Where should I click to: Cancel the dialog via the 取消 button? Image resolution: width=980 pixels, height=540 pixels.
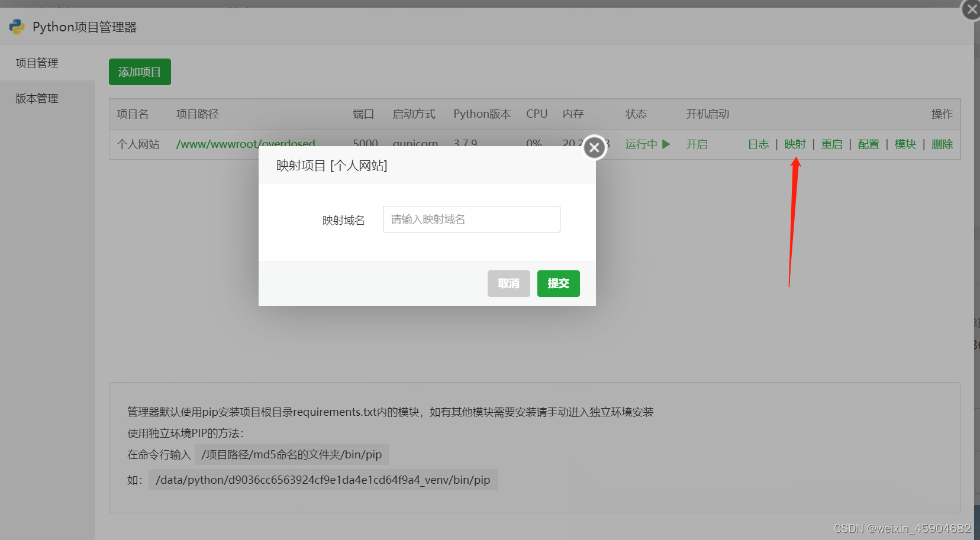pyautogui.click(x=508, y=283)
